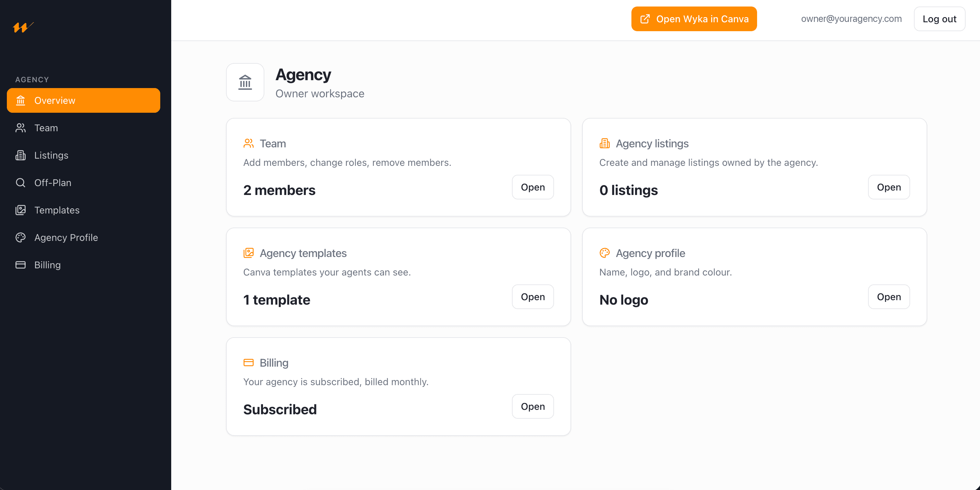Screen dimensions: 980x490
Task: Click the Open Wyka in Canva button
Action: 694,19
